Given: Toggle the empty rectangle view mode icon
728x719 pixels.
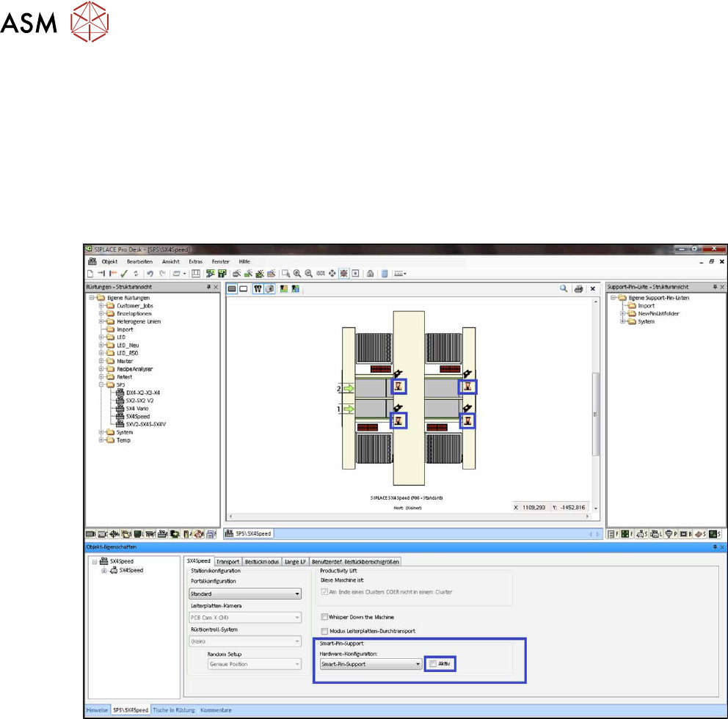Looking at the screenshot, I should pyautogui.click(x=244, y=289).
